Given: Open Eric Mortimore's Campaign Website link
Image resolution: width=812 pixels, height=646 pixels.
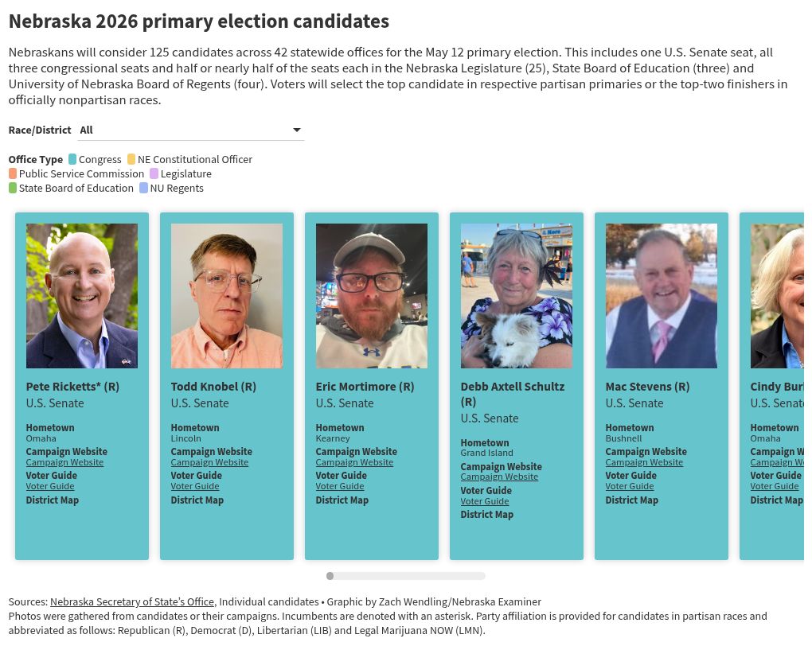Looking at the screenshot, I should click(354, 462).
